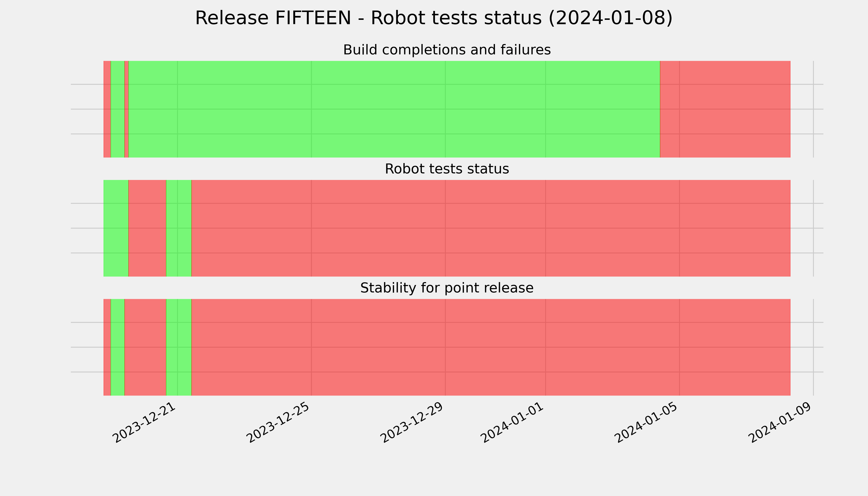
Task: Click the narrow first green band in Stability chart
Action: tap(118, 347)
